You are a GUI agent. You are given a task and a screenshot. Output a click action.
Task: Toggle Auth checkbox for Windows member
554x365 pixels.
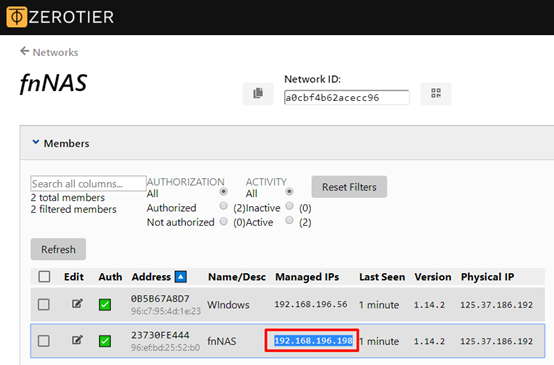(x=105, y=305)
